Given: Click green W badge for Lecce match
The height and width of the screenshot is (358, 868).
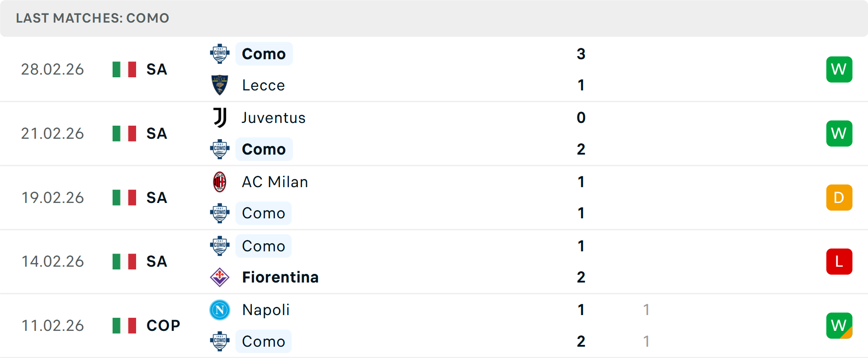Looking at the screenshot, I should (839, 70).
